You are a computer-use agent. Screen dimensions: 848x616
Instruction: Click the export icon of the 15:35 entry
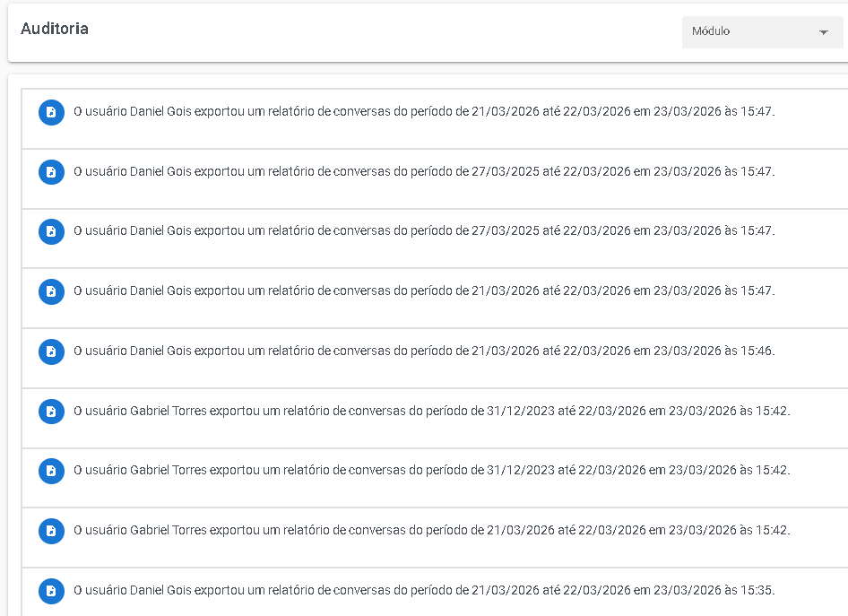(x=51, y=591)
